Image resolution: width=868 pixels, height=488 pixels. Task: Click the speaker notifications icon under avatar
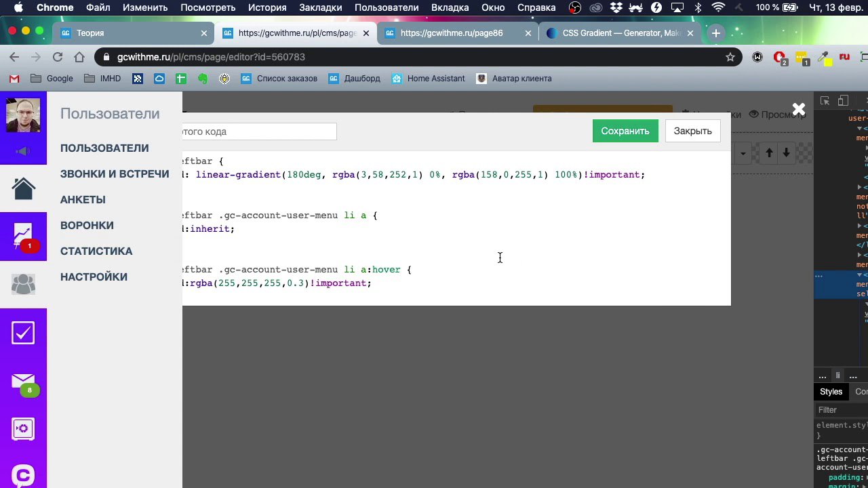23,150
